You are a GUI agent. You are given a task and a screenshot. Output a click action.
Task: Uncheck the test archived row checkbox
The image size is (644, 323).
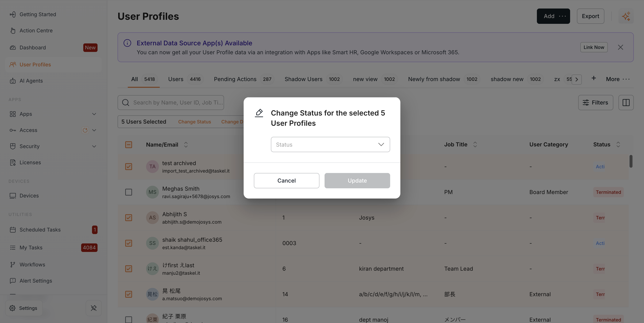click(x=128, y=167)
